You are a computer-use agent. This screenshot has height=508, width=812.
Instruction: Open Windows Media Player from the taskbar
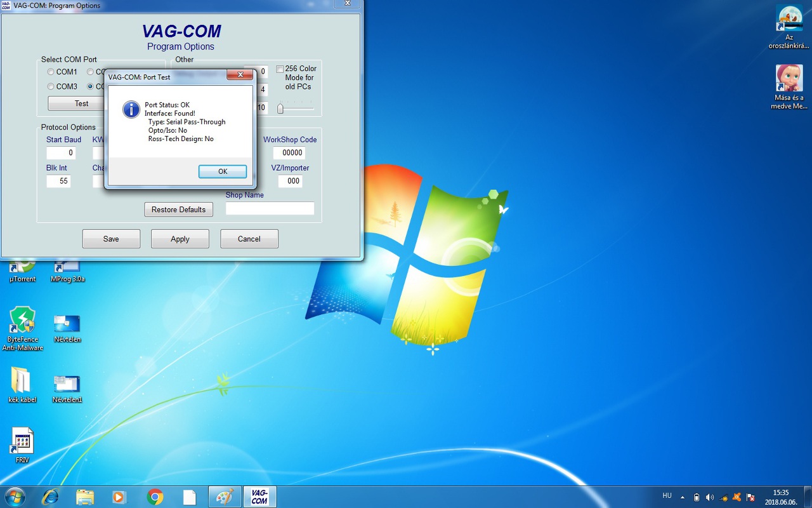tap(119, 497)
